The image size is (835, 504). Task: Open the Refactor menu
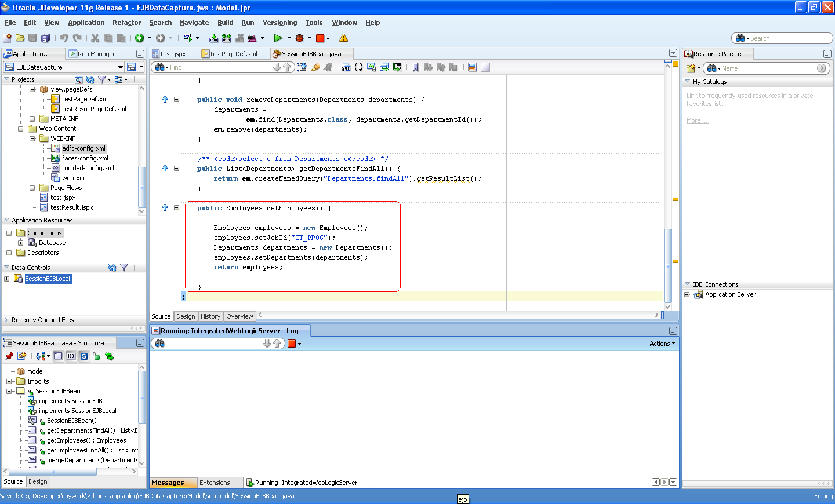click(x=126, y=23)
